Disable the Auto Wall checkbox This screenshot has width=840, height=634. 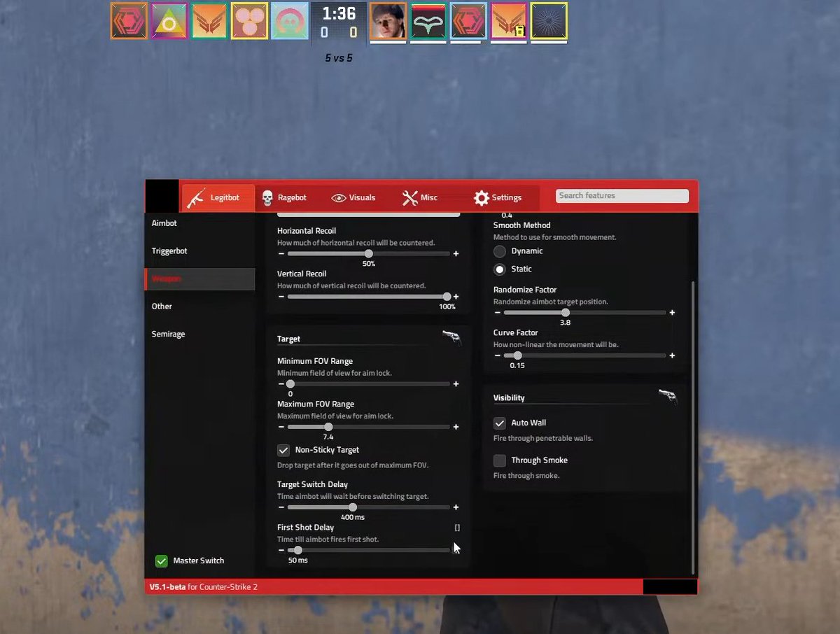500,423
